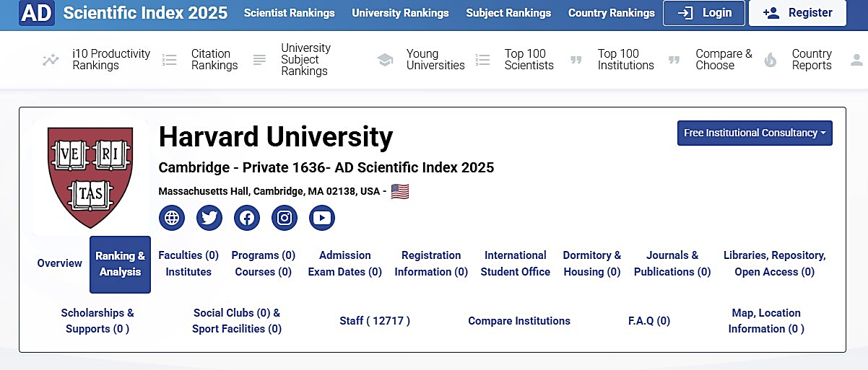Click the Young Universities graduation cap icon
The image size is (868, 370).
click(385, 60)
